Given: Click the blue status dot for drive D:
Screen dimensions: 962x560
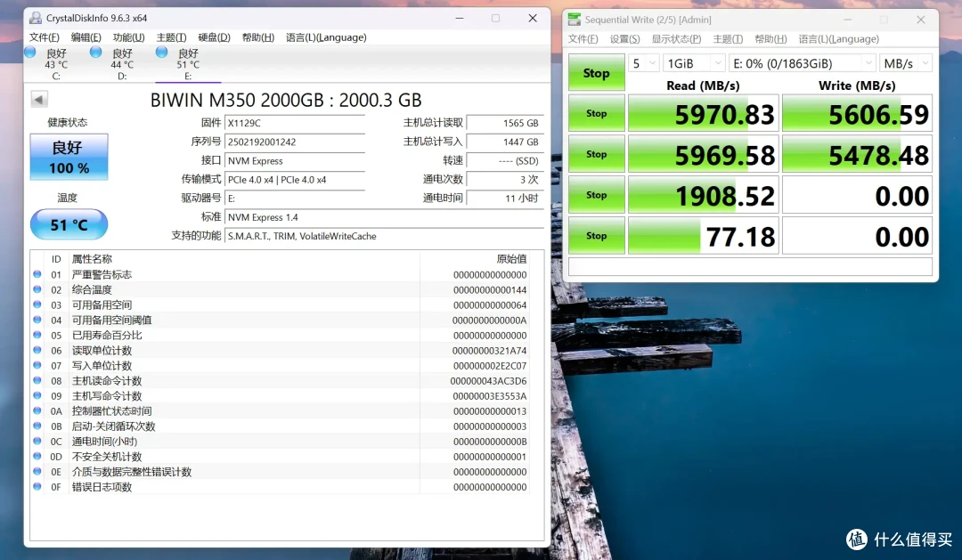Looking at the screenshot, I should click(x=95, y=53).
